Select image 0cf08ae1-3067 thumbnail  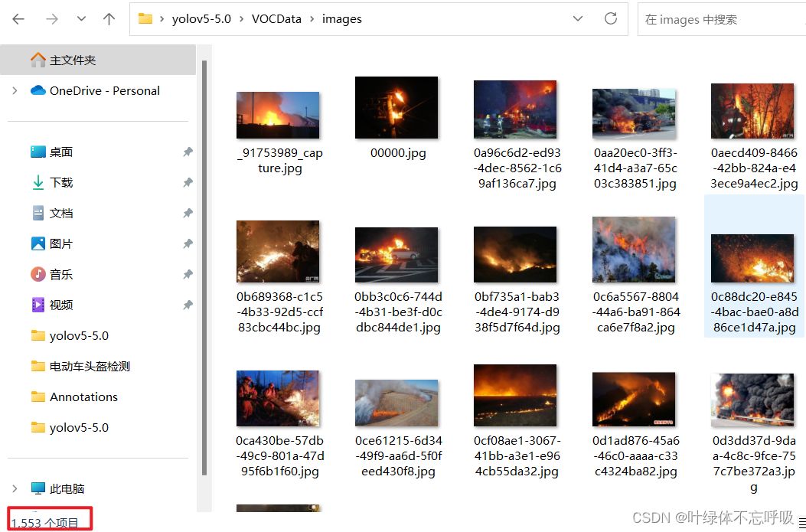click(515, 395)
